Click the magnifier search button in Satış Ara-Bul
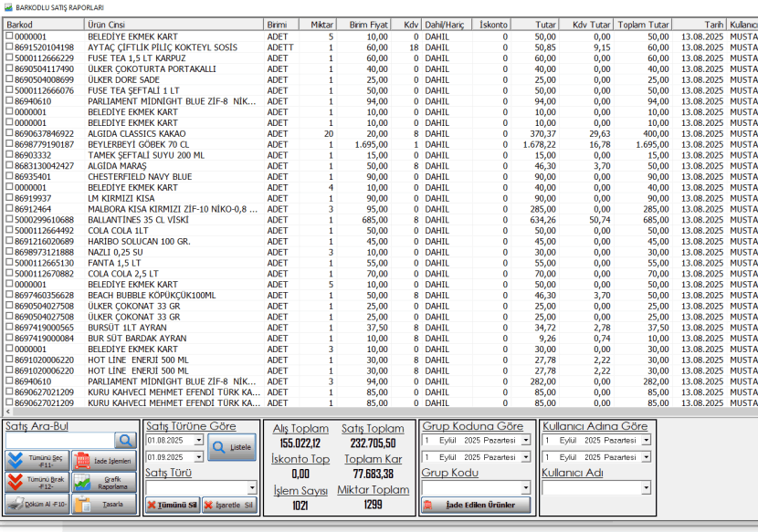 (x=126, y=440)
